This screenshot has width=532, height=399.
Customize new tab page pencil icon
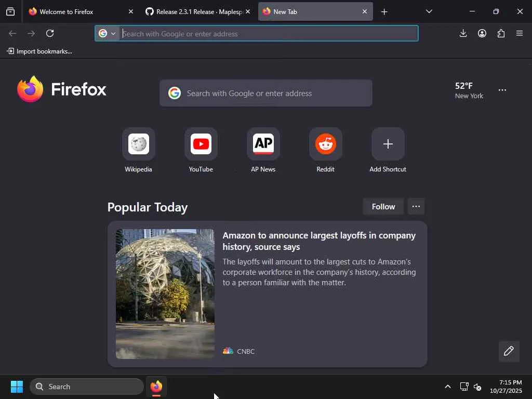tap(509, 351)
